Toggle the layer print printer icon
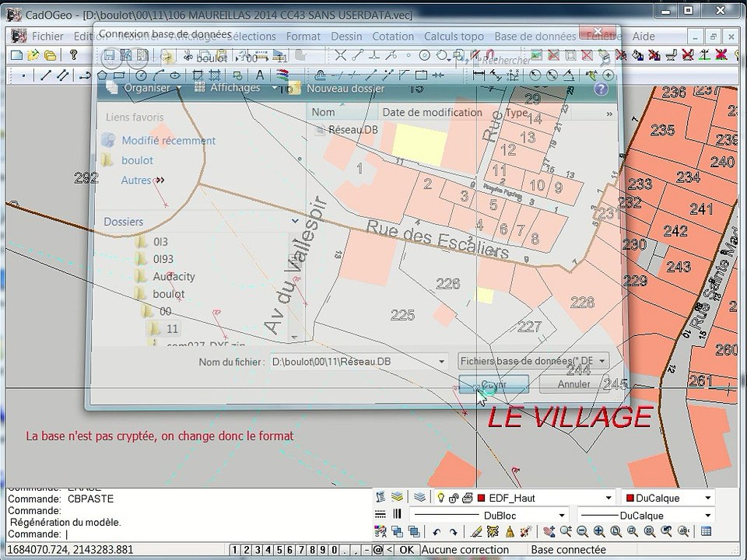747x560 pixels. pos(467,498)
